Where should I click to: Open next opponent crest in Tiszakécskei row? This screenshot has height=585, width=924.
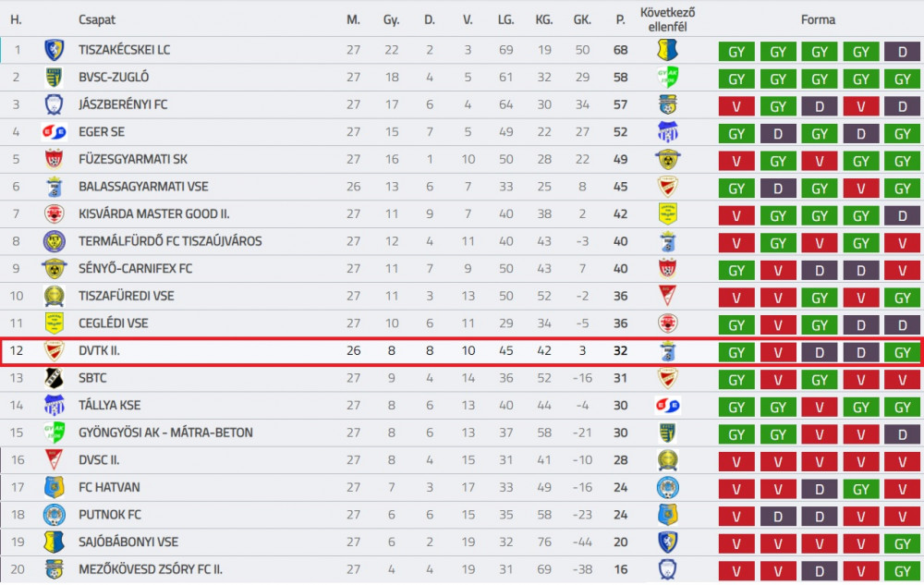[x=668, y=50]
